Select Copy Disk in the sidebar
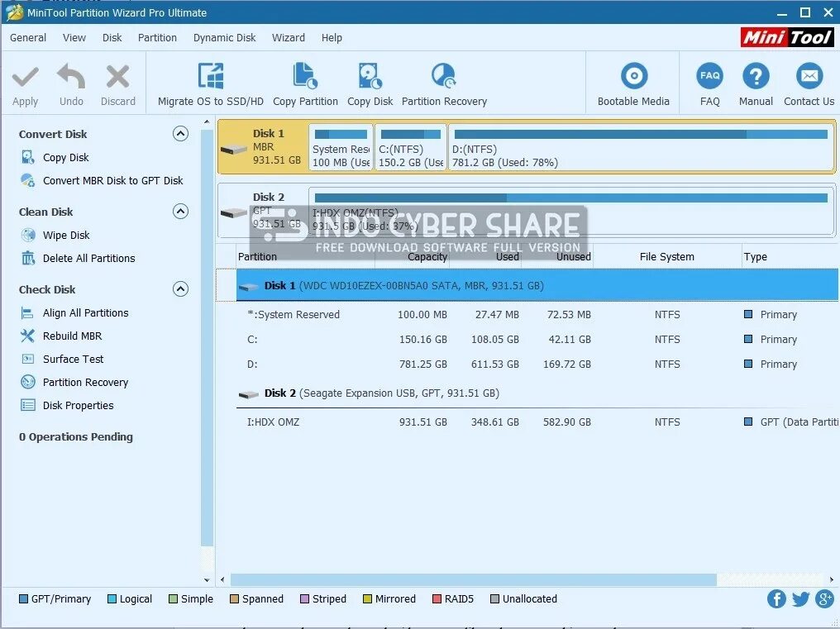 66,158
